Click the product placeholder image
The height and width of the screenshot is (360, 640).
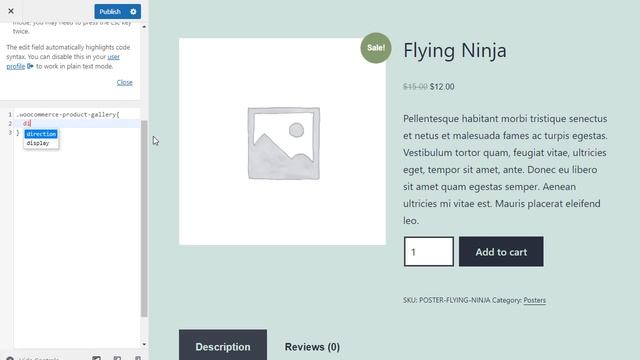pyautogui.click(x=282, y=142)
